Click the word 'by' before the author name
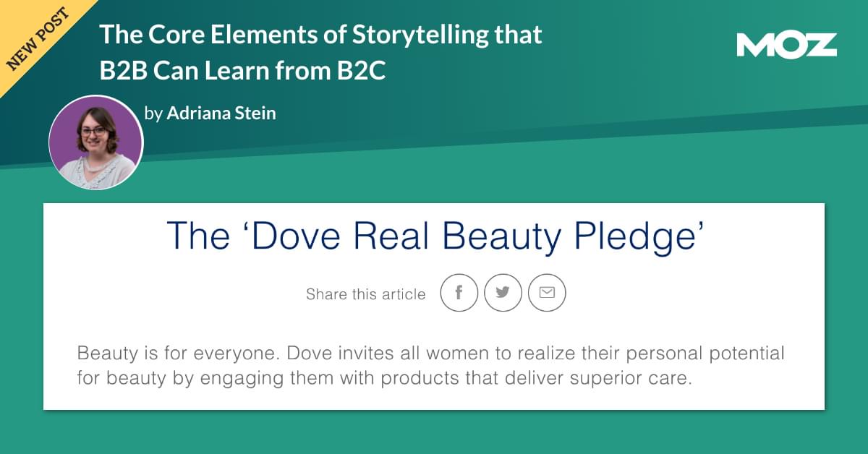Viewport: 868px width, 454px height. pyautogui.click(x=153, y=113)
